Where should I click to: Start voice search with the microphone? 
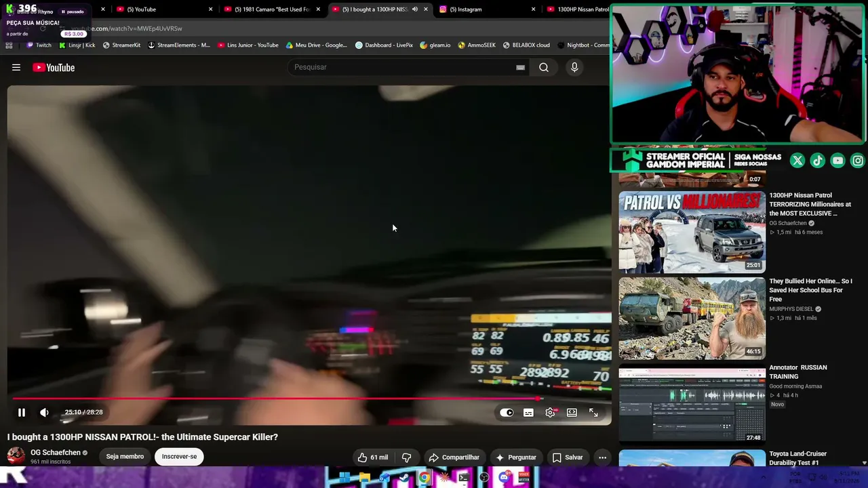pos(574,67)
